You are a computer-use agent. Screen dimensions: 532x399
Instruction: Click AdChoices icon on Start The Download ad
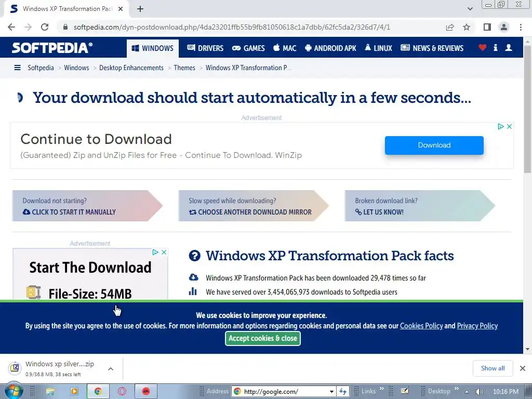[x=155, y=252]
